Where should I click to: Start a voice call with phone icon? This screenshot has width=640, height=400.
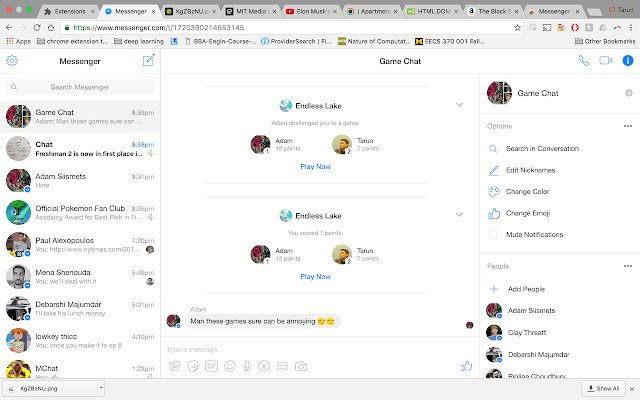coord(584,60)
